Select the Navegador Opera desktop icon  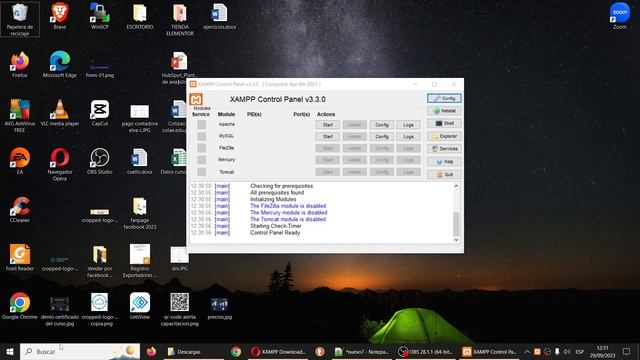(x=60, y=164)
